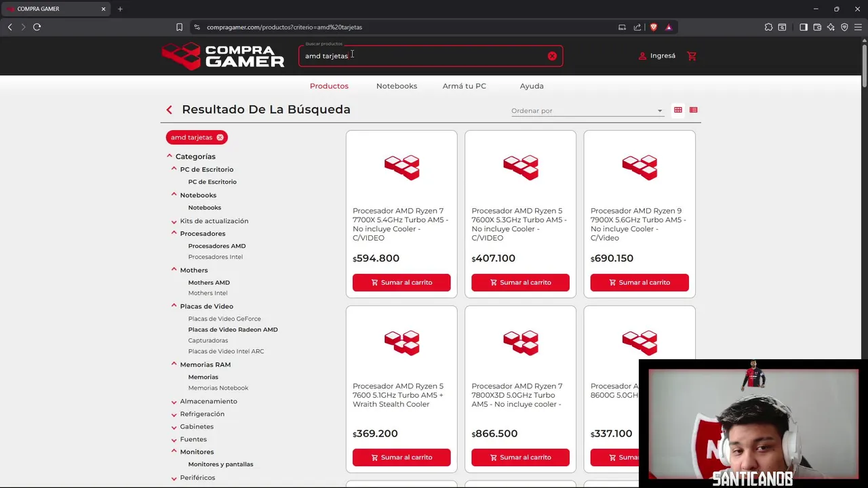Reload the page in the browser
The height and width of the screenshot is (488, 868).
point(37,27)
